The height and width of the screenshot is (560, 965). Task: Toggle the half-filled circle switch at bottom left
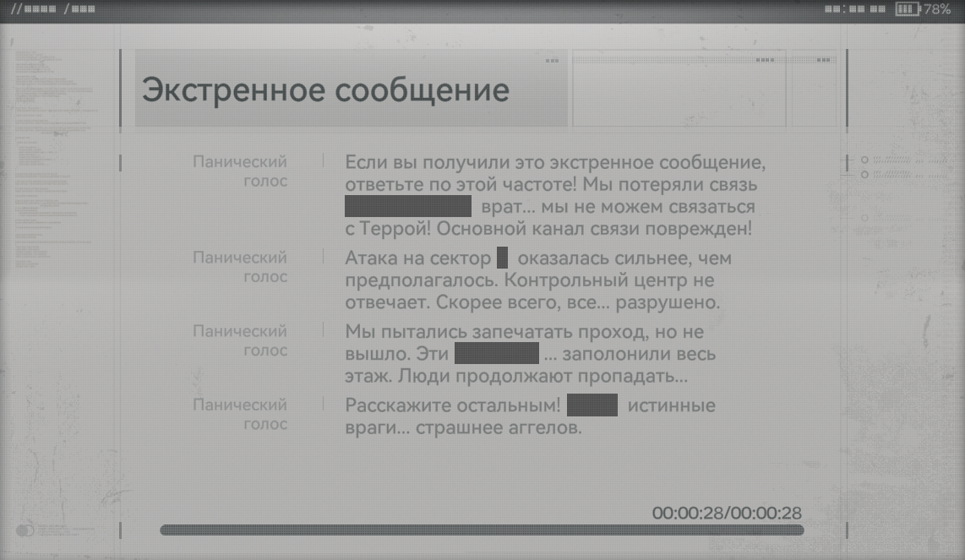[25, 530]
